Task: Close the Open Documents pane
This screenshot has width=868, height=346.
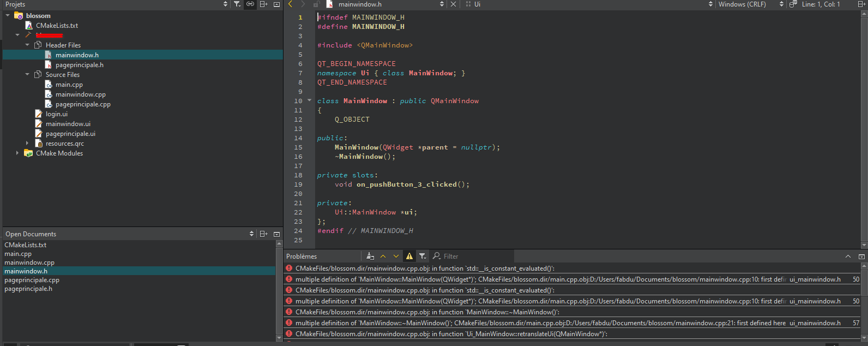Action: pyautogui.click(x=276, y=234)
